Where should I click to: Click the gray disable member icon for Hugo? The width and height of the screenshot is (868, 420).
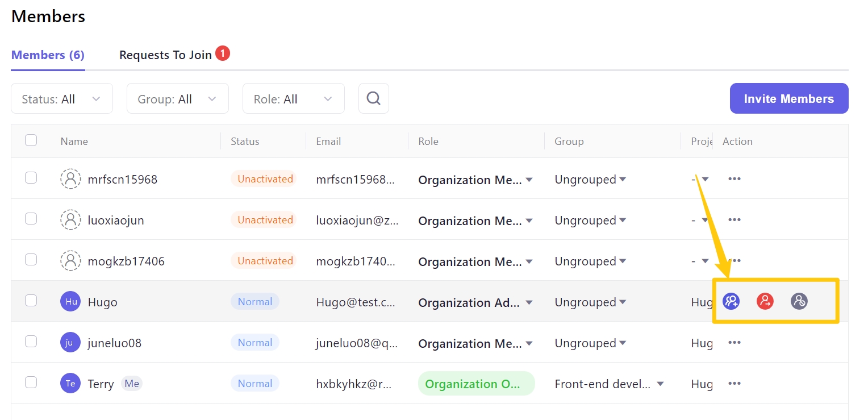click(799, 301)
